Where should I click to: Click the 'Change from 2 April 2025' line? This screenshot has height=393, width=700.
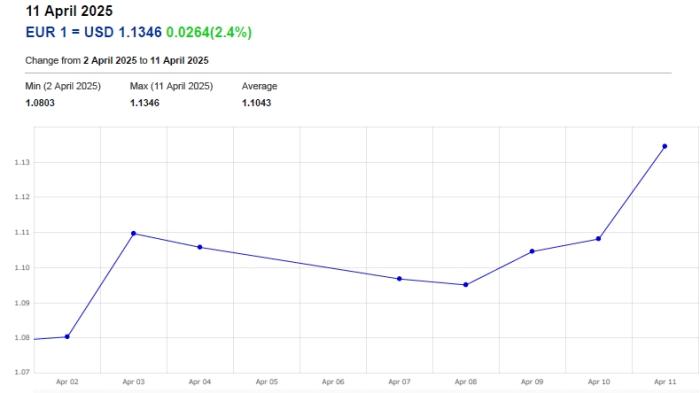117,60
